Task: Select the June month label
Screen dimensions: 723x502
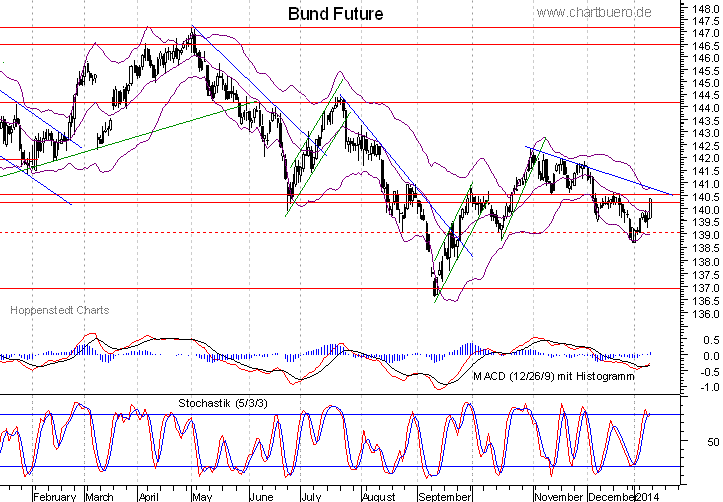Action: click(261, 496)
